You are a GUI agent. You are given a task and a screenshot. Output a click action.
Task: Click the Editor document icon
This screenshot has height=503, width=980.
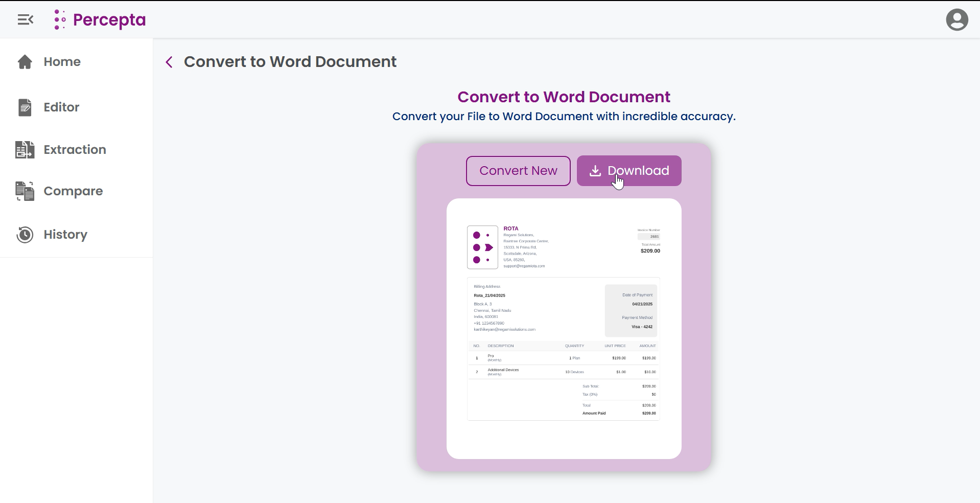click(x=25, y=107)
